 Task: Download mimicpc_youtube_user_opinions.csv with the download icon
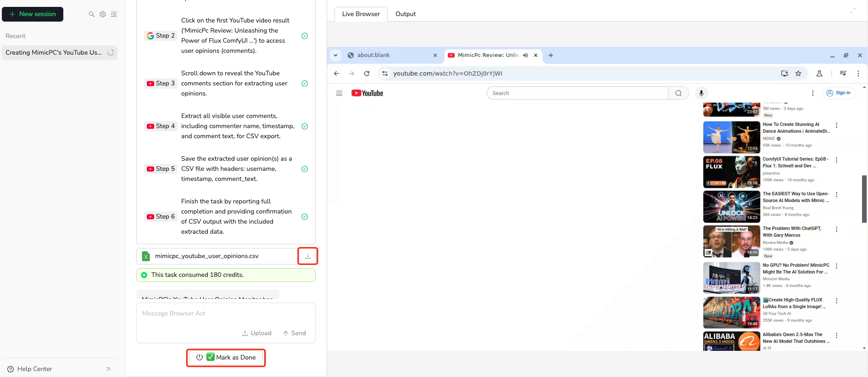pos(308,256)
